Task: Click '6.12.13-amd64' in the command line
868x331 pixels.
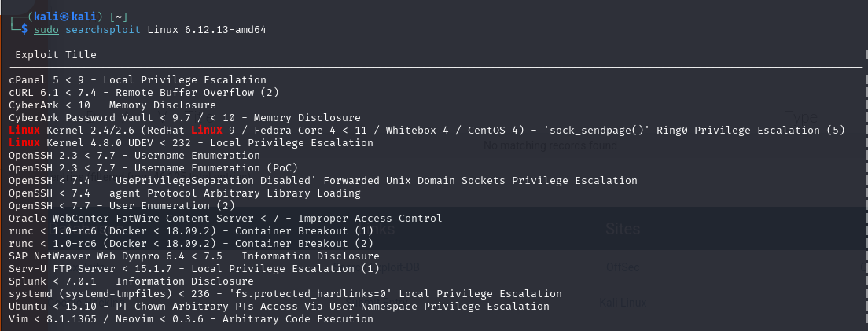Action: click(x=226, y=29)
